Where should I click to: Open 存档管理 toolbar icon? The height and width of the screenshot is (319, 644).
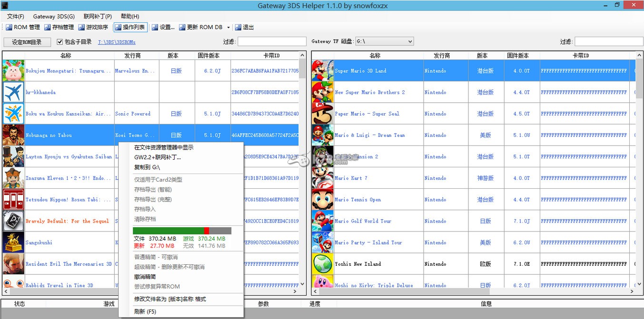pyautogui.click(x=48, y=28)
